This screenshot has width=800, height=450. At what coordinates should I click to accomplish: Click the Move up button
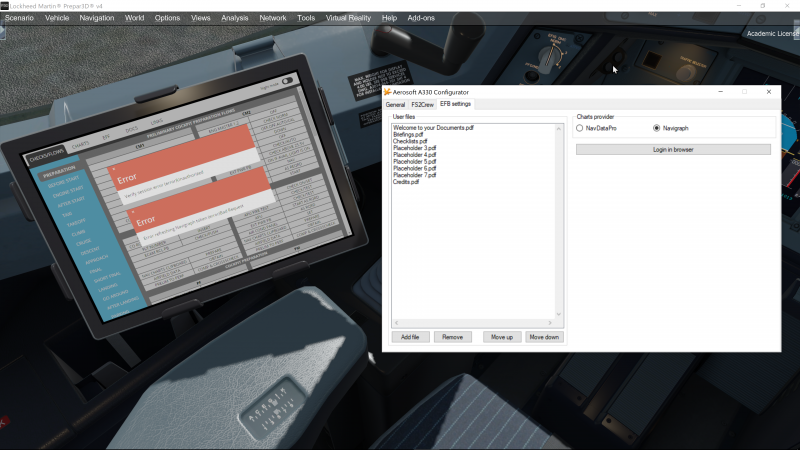(502, 337)
